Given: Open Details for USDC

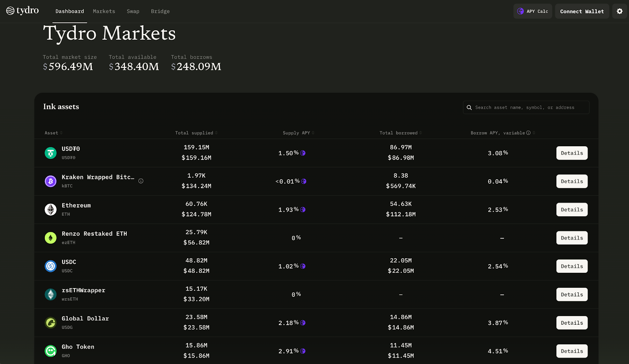Looking at the screenshot, I should pyautogui.click(x=572, y=266).
